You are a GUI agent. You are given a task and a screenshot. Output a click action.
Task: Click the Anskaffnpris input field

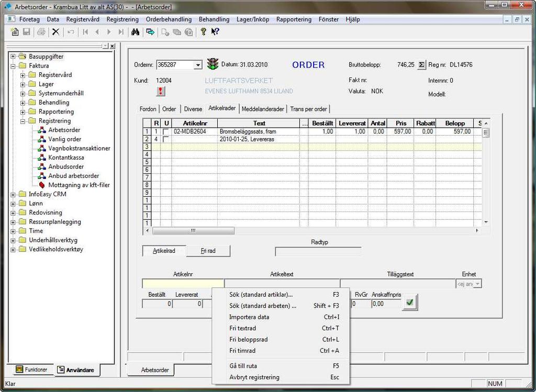tap(386, 304)
